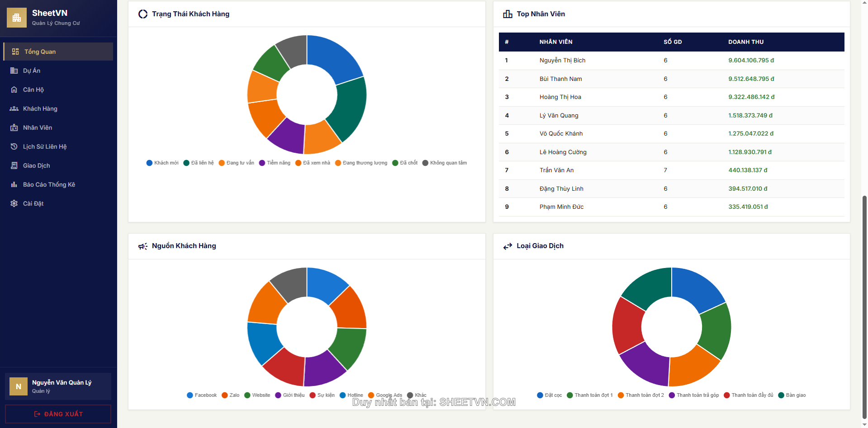Viewport: 868px width, 428px height.
Task: Open Cài Đặt gear icon
Action: [x=14, y=203]
